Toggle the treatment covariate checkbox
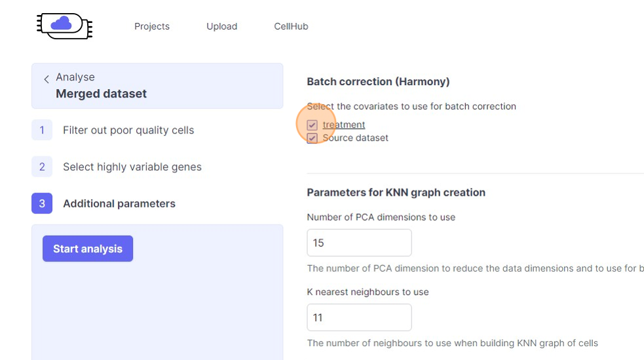 (x=313, y=125)
